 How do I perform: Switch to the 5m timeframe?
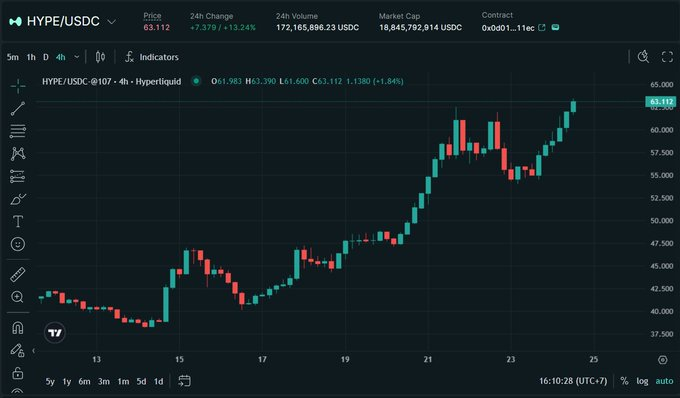tap(13, 57)
